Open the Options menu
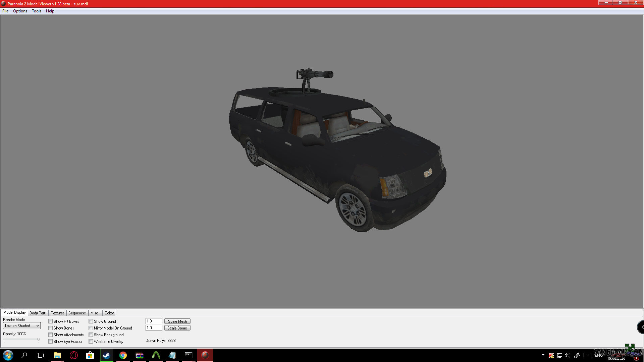Viewport: 644px width, 362px height. tap(20, 11)
